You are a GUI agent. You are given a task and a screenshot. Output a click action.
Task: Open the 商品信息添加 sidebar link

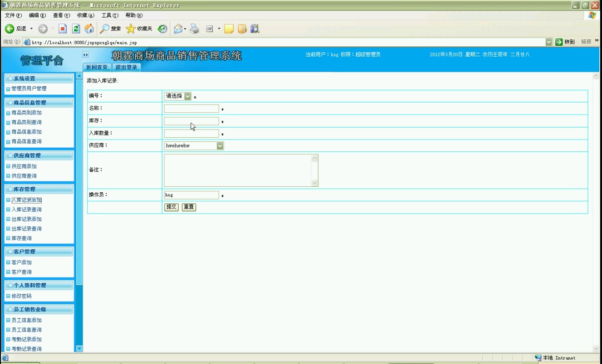[26, 132]
